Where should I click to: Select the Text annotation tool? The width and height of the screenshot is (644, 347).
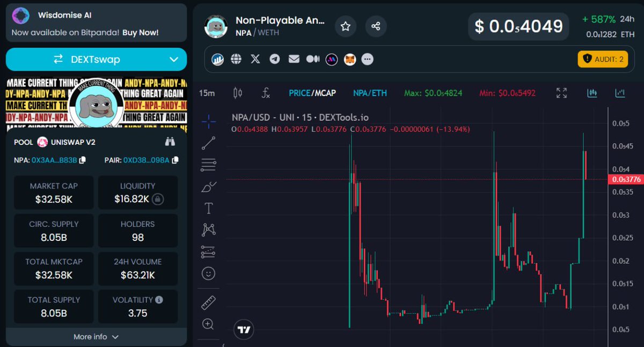(209, 208)
